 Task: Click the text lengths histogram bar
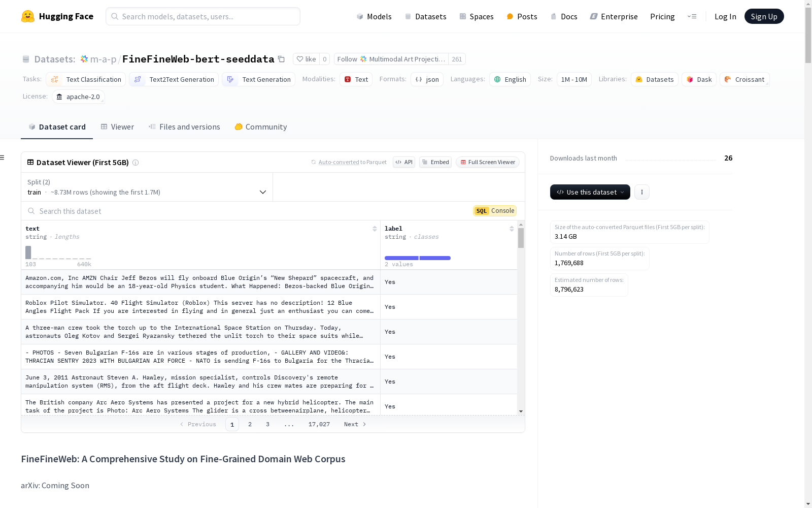click(x=28, y=252)
